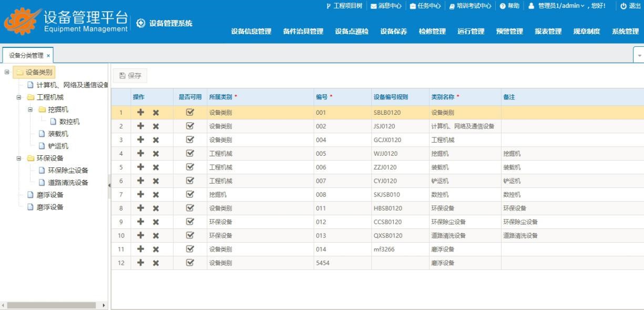The image size is (644, 310).
Task: Select 装载机 in the category tree
Action: (58, 134)
